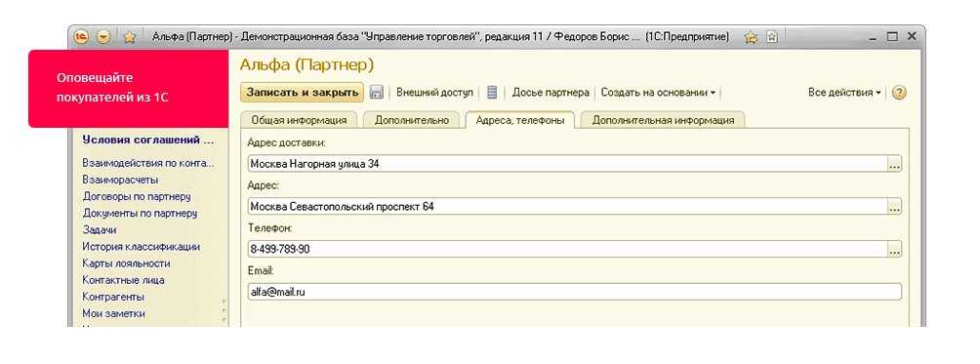Image resolution: width=980 pixels, height=364 pixels.
Task: Open Взаимодействия по контактам link
Action: point(148,164)
